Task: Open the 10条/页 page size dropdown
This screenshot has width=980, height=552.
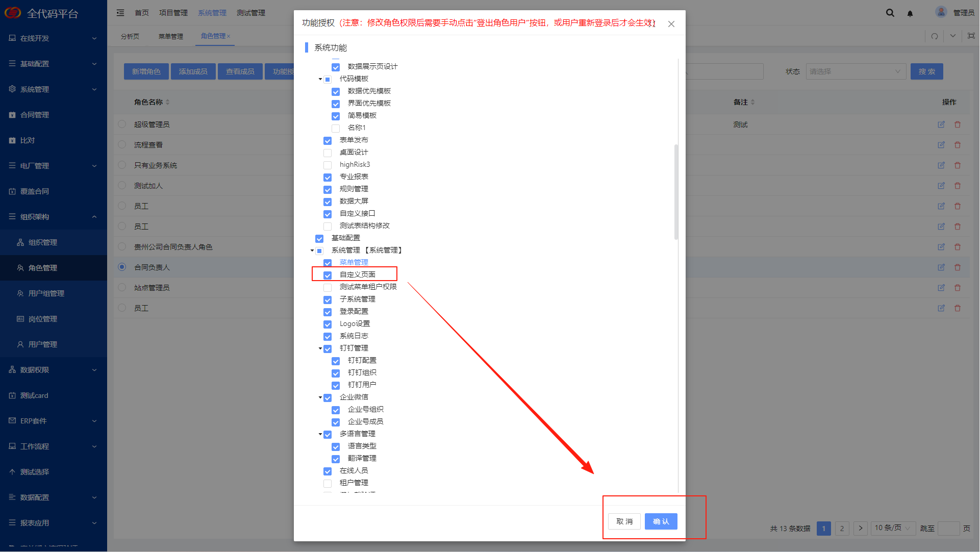Action: [x=892, y=528]
